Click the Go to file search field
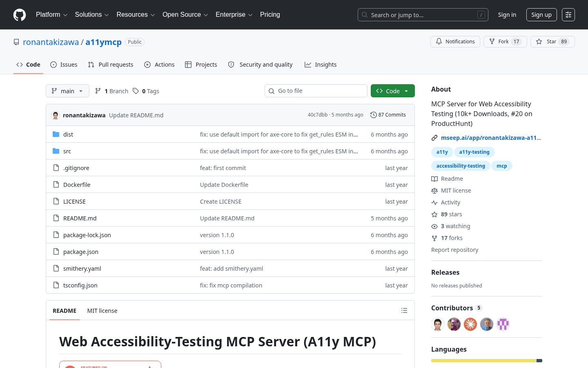Viewport: 588px width, 368px height. pos(316,91)
